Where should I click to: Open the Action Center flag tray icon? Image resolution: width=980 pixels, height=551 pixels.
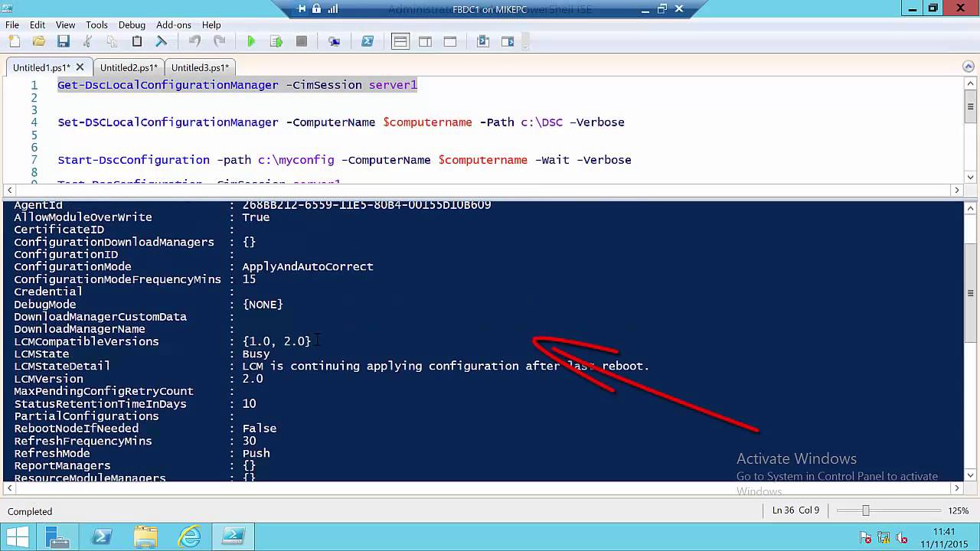click(866, 537)
